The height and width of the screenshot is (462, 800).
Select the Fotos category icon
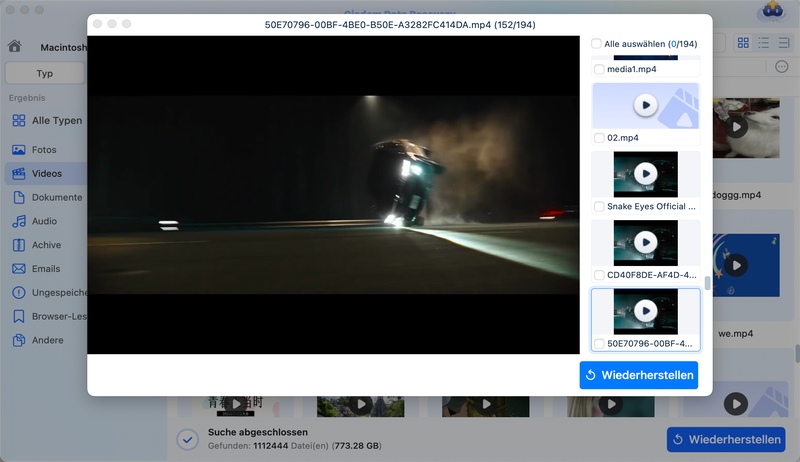pyautogui.click(x=19, y=149)
